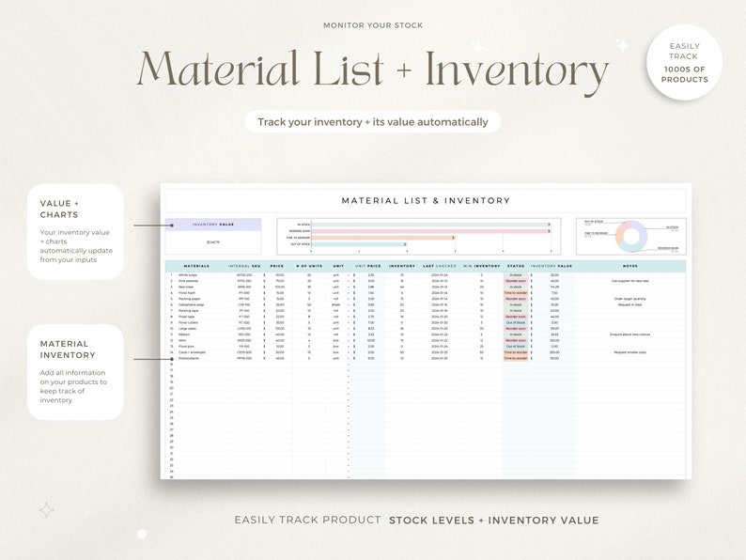The height and width of the screenshot is (560, 746).
Task: Click the MIN INVENTORY column header
Action: [x=481, y=266]
